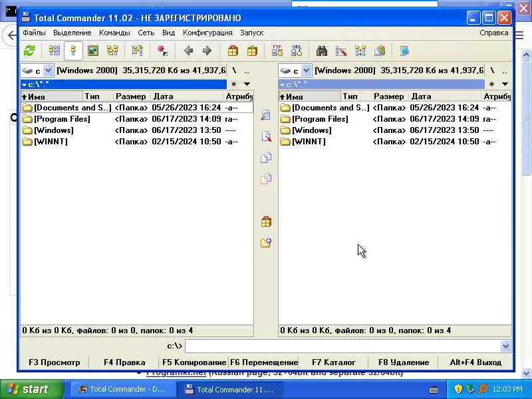
Task: Open the left panel drive dropdown
Action: (x=48, y=70)
